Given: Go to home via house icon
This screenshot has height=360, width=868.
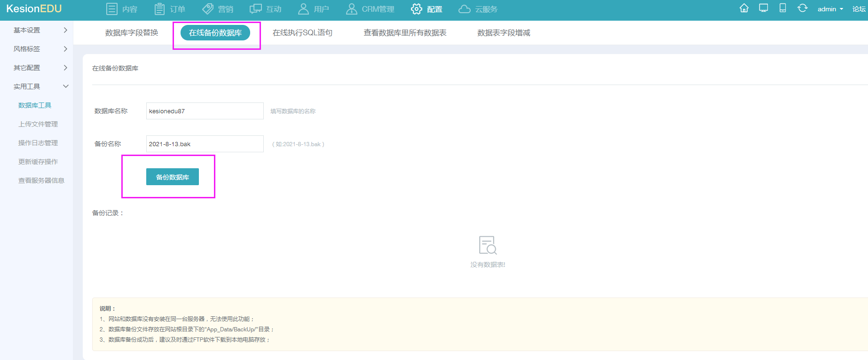Looking at the screenshot, I should (x=744, y=8).
